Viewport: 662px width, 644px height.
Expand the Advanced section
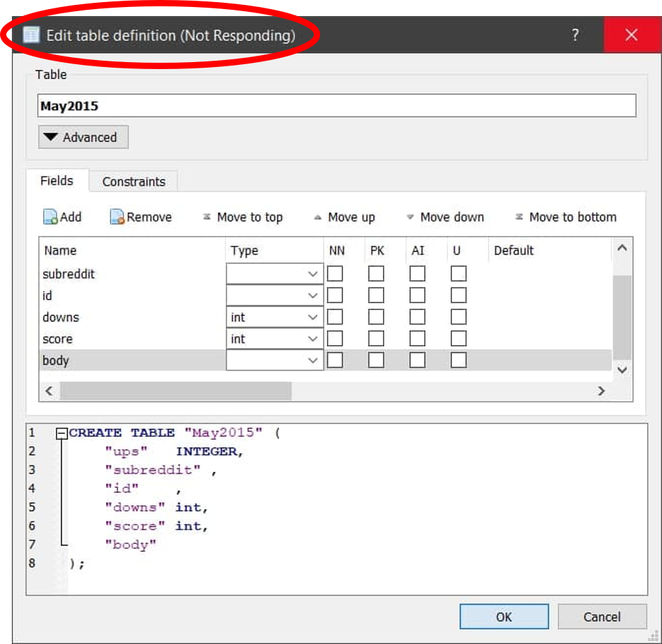tap(83, 137)
